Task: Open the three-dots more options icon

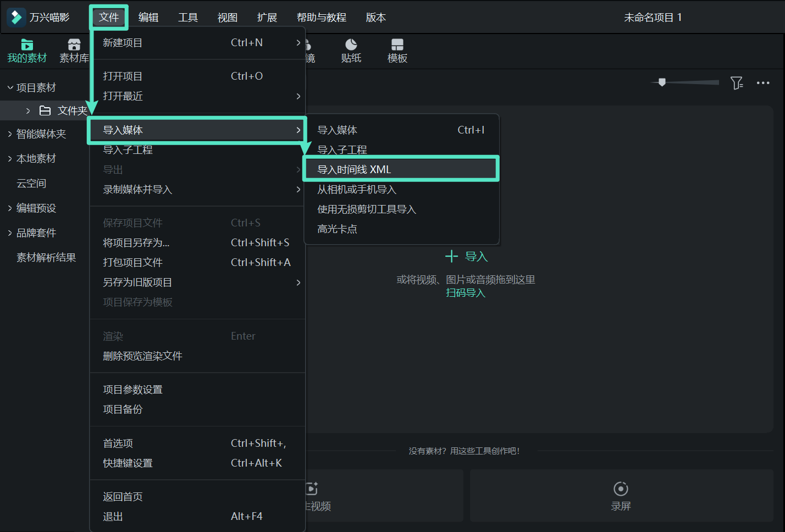Action: [763, 83]
